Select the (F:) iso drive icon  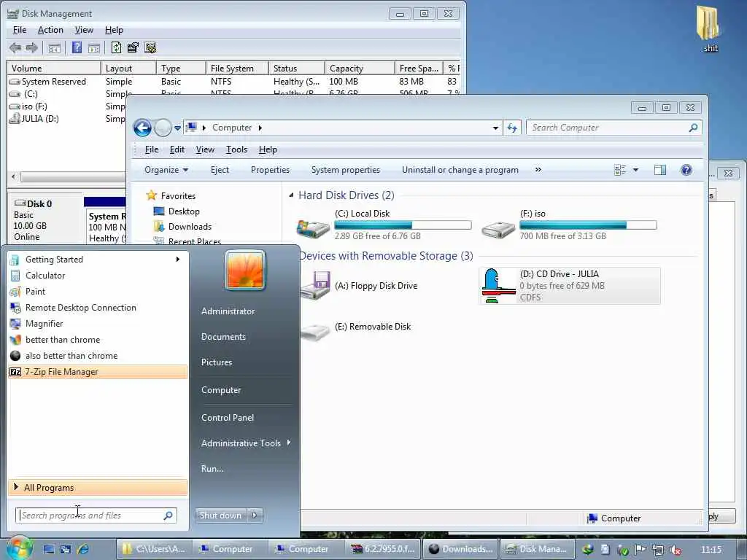pyautogui.click(x=498, y=230)
